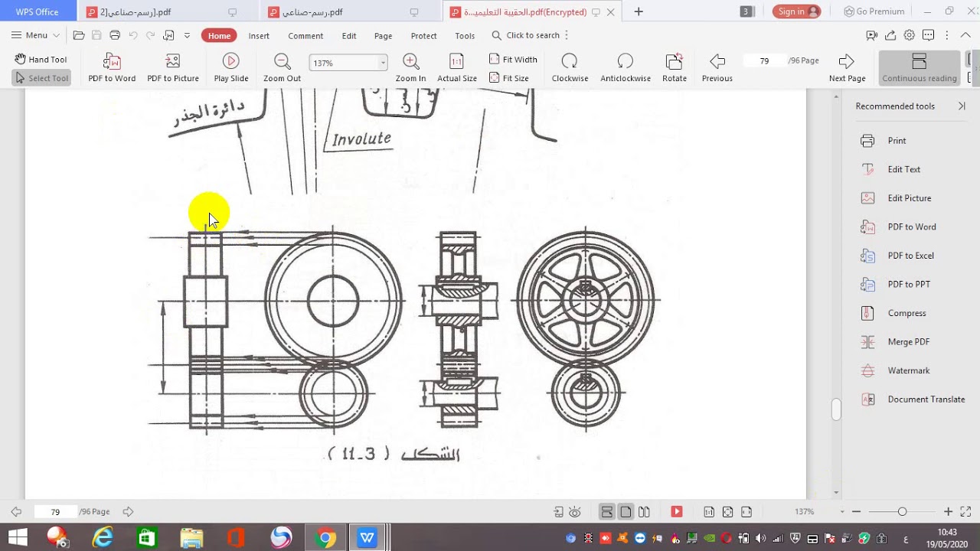
Task: Open Watermark tool in sidebar
Action: (910, 370)
